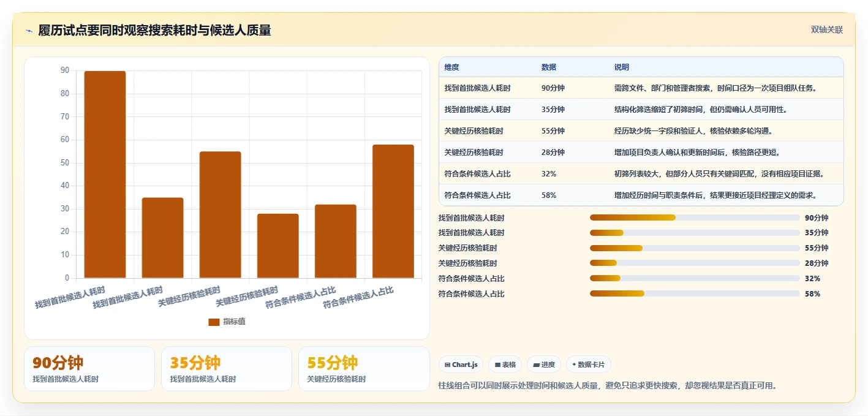Open the 90分钟 data card
This screenshot has height=416, width=868.
pyautogui.click(x=89, y=369)
